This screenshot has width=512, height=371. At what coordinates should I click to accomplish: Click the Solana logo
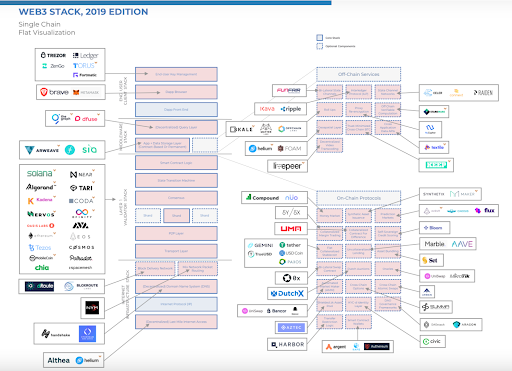(40, 173)
